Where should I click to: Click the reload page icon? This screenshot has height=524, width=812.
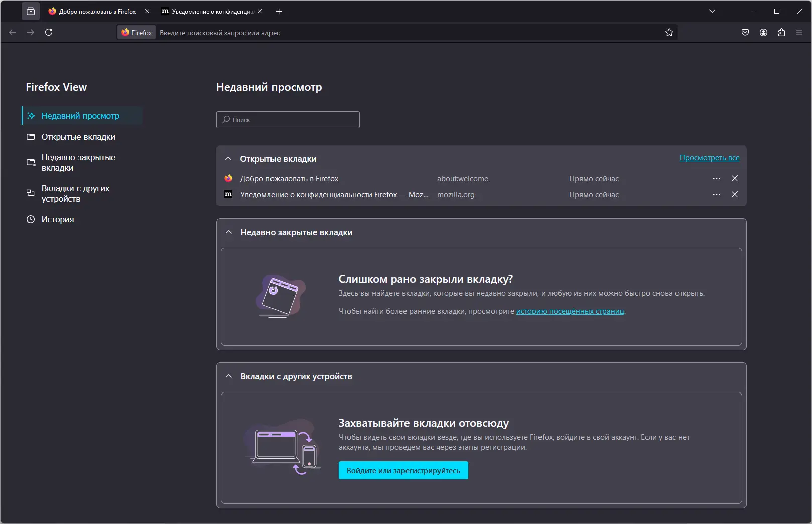click(49, 32)
